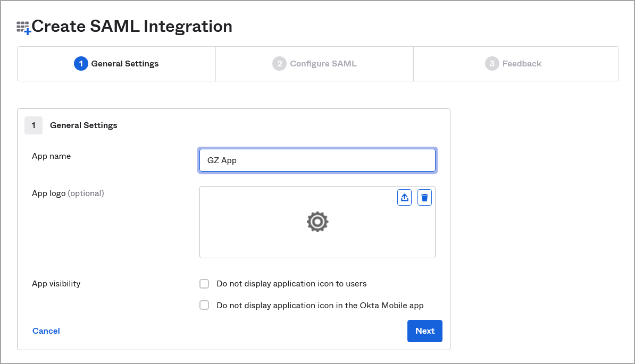This screenshot has width=635, height=364.
Task: Click the step 3 number badge
Action: click(490, 63)
